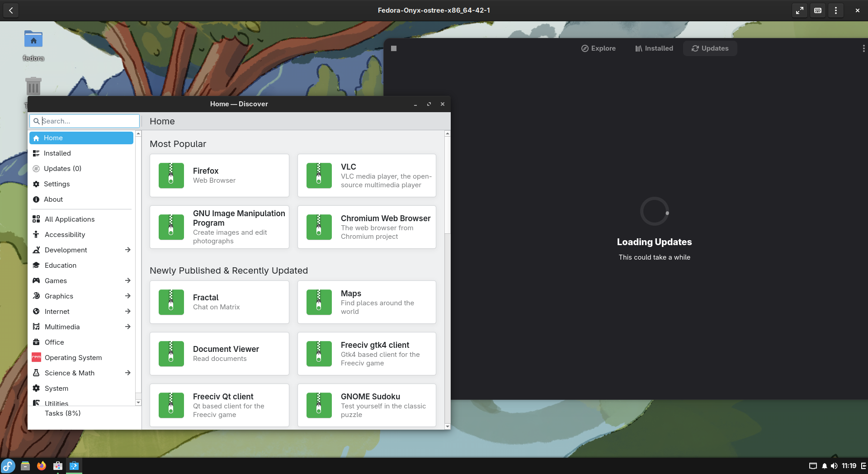
Task: Open the Fractal app card
Action: tap(219, 302)
